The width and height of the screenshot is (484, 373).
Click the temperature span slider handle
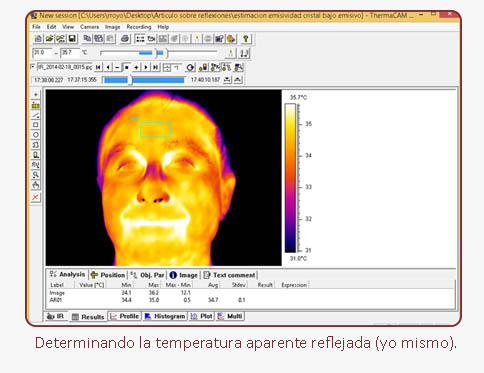156,53
